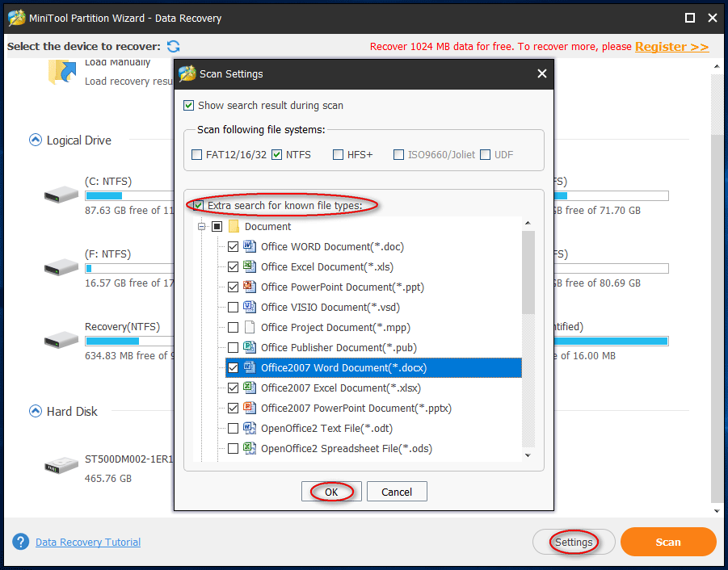
Task: Click the '87.63 GB free' text
Action: click(116, 211)
